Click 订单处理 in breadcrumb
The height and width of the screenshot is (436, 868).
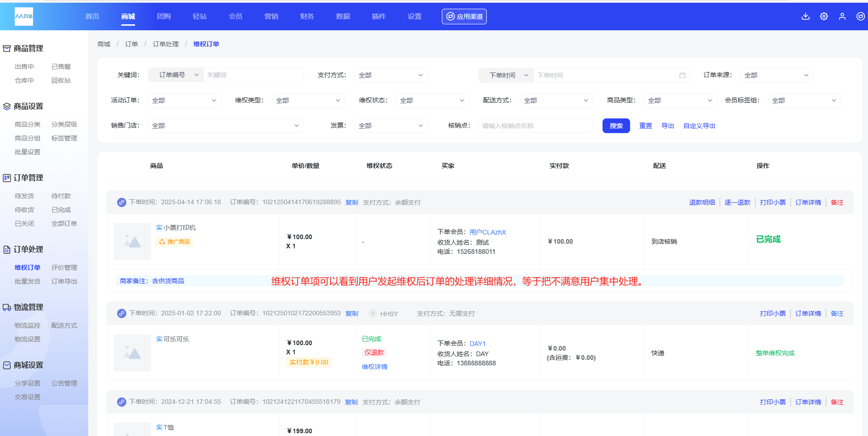(166, 44)
